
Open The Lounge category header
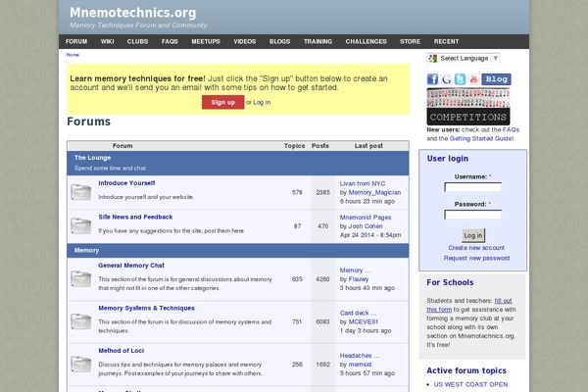point(92,158)
